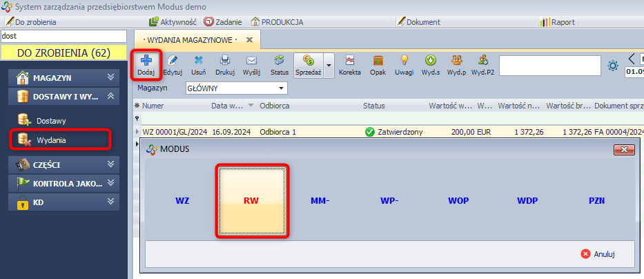Click the FA 00004/2024 document cell
The height and width of the screenshot is (279, 644).
coord(618,132)
